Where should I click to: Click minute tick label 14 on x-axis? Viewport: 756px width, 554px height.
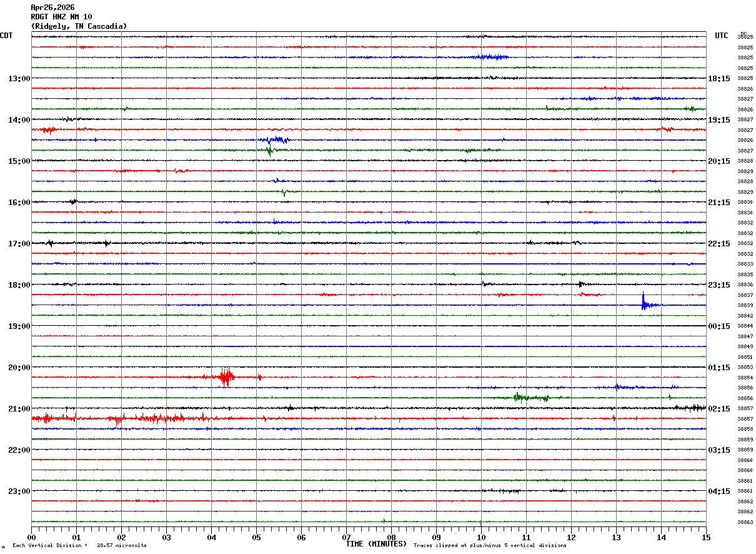click(x=661, y=538)
